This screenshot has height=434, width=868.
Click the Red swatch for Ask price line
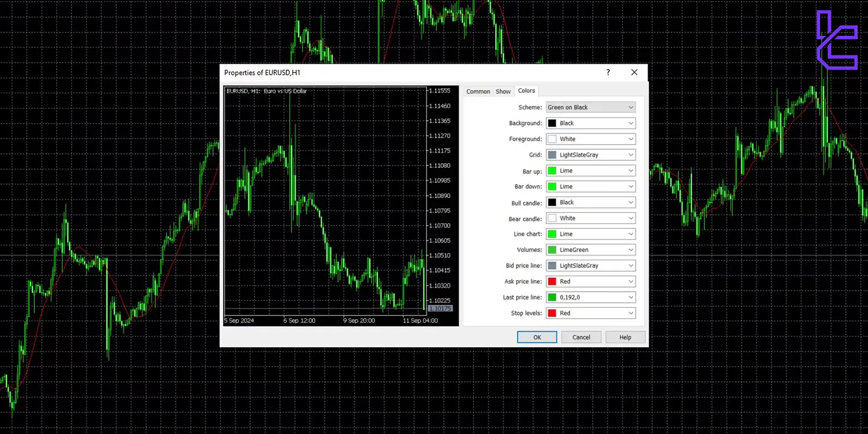pyautogui.click(x=551, y=281)
